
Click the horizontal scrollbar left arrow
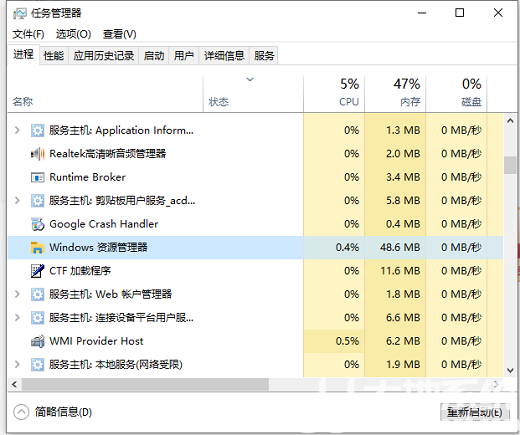pos(14,384)
